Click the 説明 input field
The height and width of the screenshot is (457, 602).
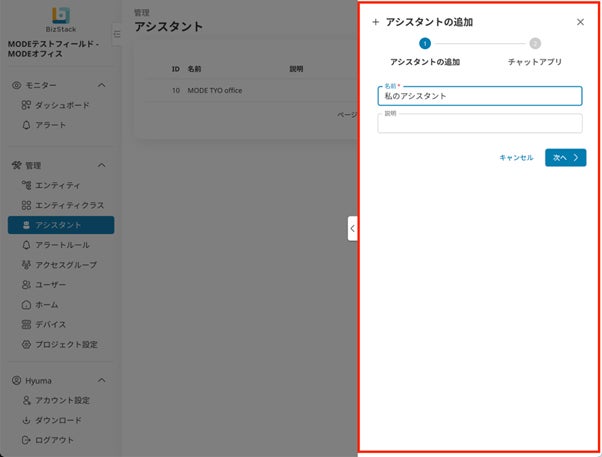tap(480, 124)
